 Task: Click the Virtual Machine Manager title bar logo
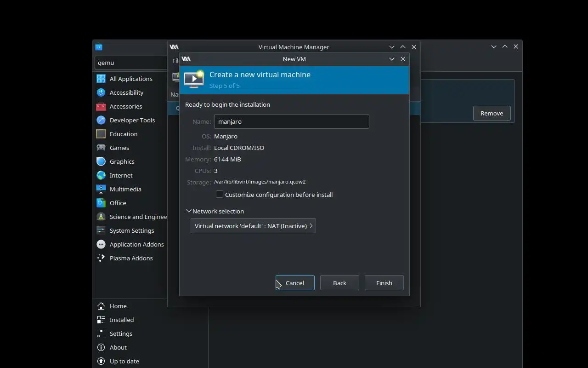(174, 47)
